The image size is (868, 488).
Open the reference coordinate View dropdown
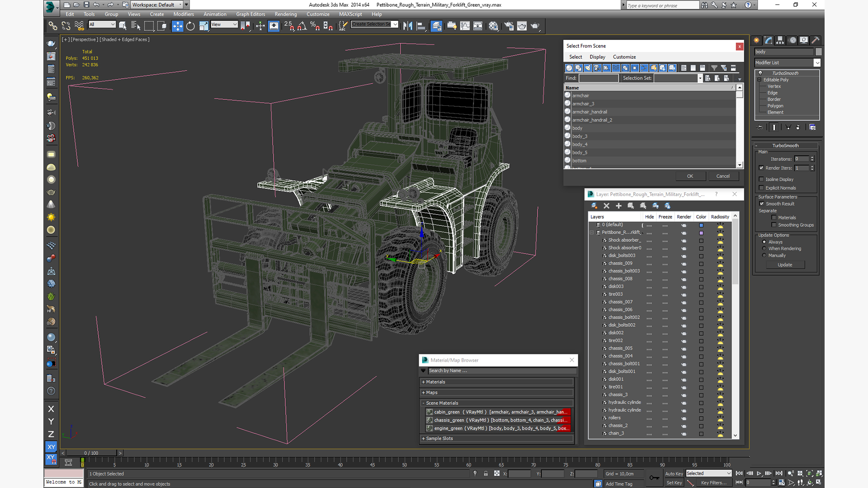[x=224, y=24]
